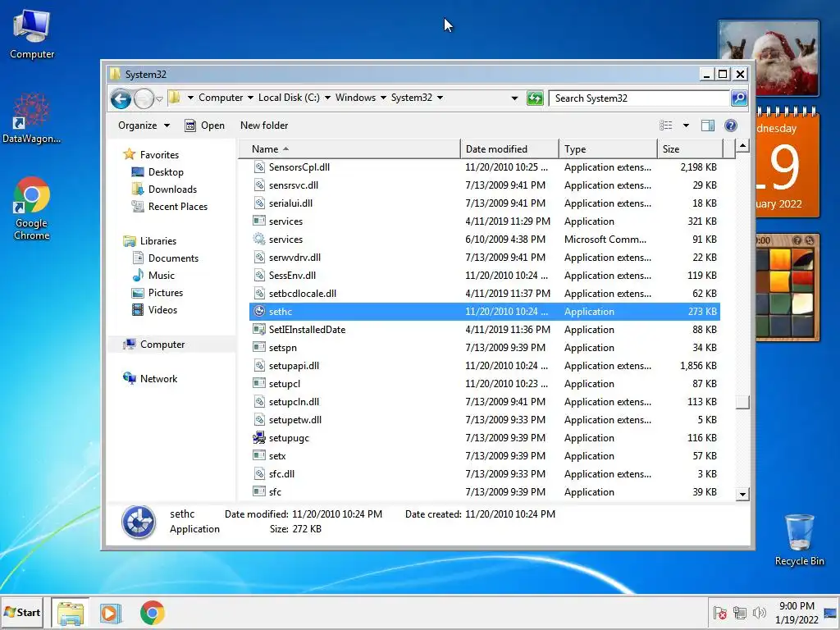Viewport: 840px width, 630px height.
Task: Open the recent pages dropdown next to Forward
Action: click(x=159, y=99)
